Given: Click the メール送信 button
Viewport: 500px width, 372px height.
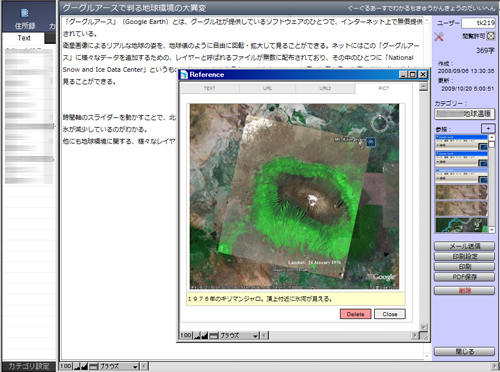Looking at the screenshot, I should click(x=464, y=246).
